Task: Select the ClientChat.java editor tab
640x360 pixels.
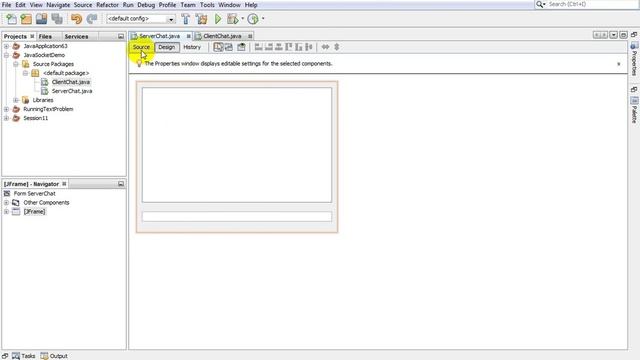Action: [222, 36]
